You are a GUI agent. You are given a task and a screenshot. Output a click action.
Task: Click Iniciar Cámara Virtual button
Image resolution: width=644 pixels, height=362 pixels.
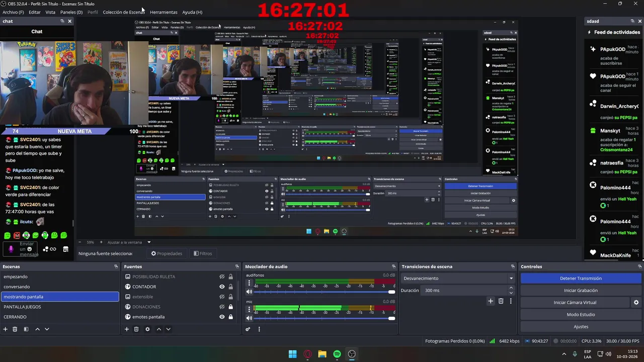575,302
